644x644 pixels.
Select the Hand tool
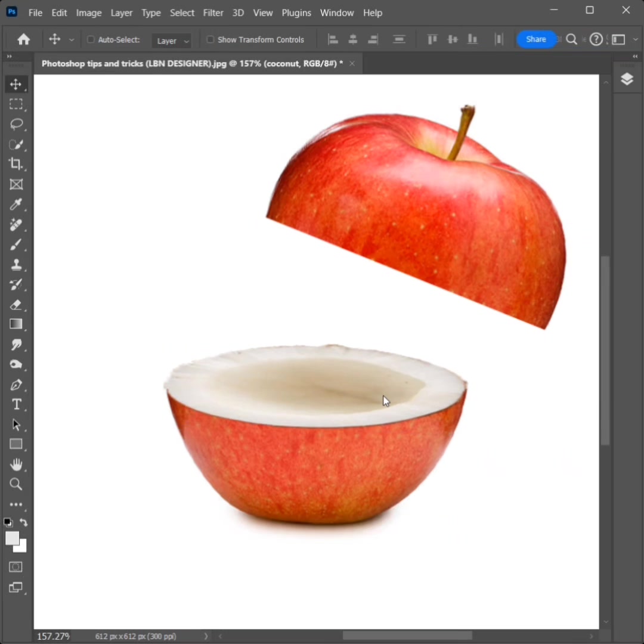tap(16, 465)
